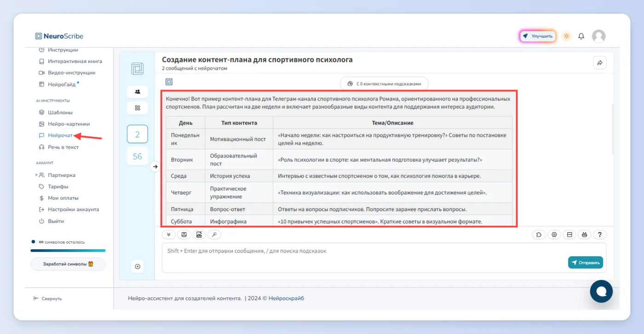The height and width of the screenshot is (334, 644).
Task: Open the user profile avatar
Action: tap(598, 36)
